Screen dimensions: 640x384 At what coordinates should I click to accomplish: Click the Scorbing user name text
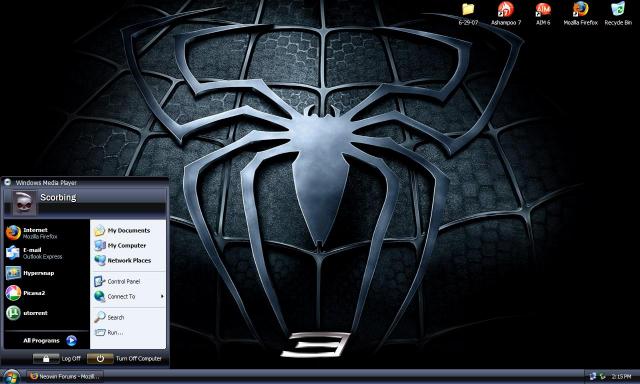(58, 198)
